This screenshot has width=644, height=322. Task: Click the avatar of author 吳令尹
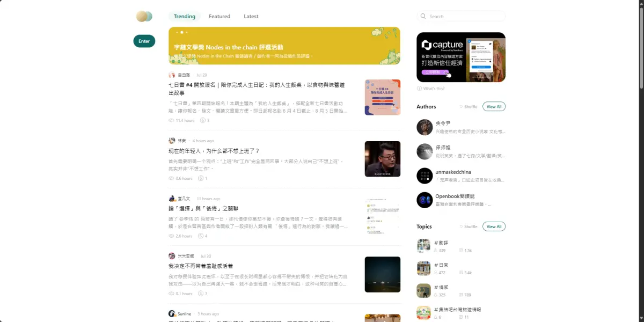pyautogui.click(x=425, y=127)
